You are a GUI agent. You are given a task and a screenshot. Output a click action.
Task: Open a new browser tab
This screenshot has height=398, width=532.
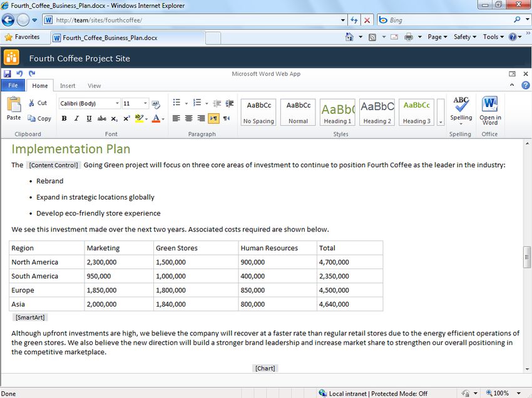point(213,38)
